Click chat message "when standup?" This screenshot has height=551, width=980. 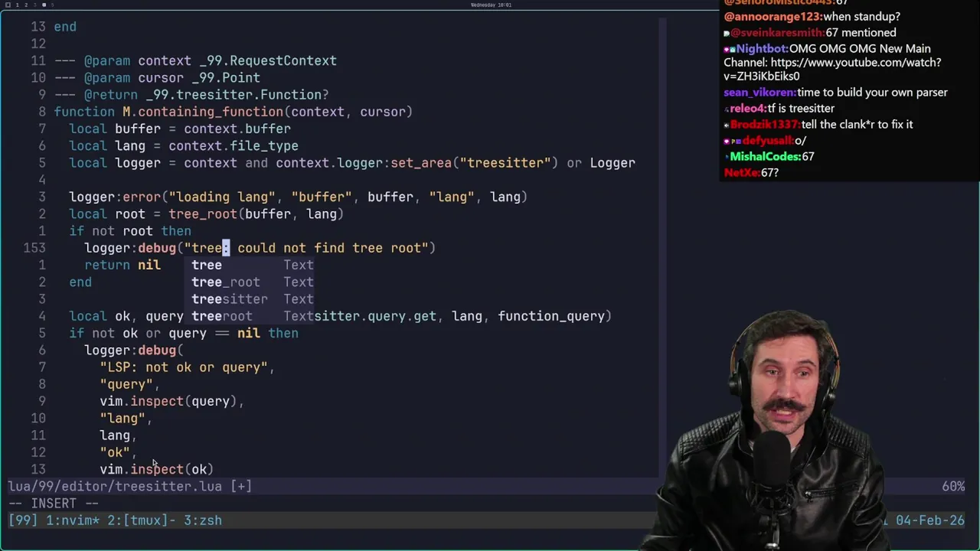coord(861,17)
